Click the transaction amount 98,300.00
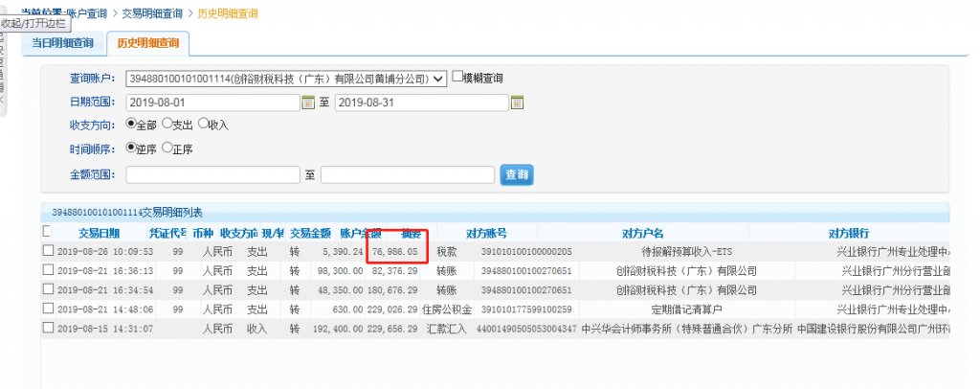 point(340,271)
